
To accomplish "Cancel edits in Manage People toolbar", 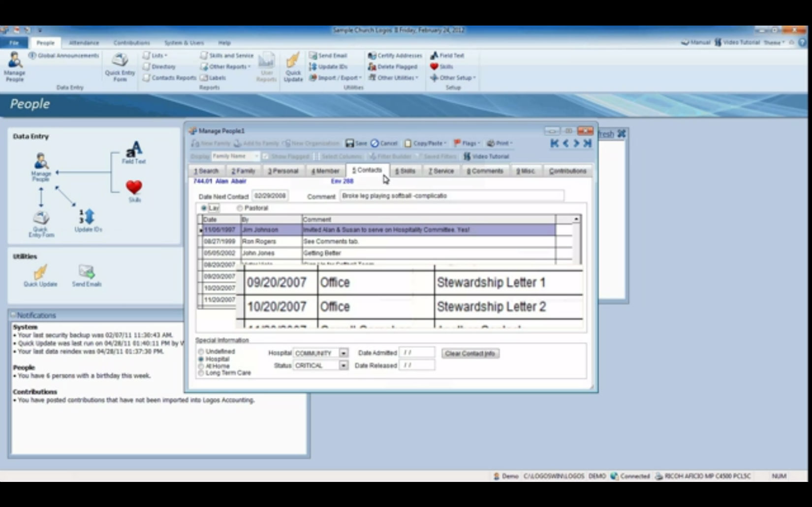I will coord(384,144).
